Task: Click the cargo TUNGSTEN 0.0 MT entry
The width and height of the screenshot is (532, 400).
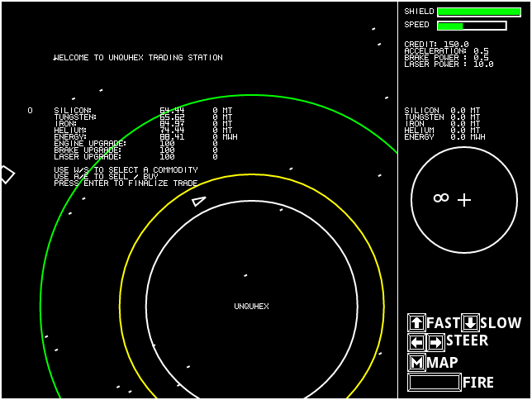Action: [x=442, y=117]
